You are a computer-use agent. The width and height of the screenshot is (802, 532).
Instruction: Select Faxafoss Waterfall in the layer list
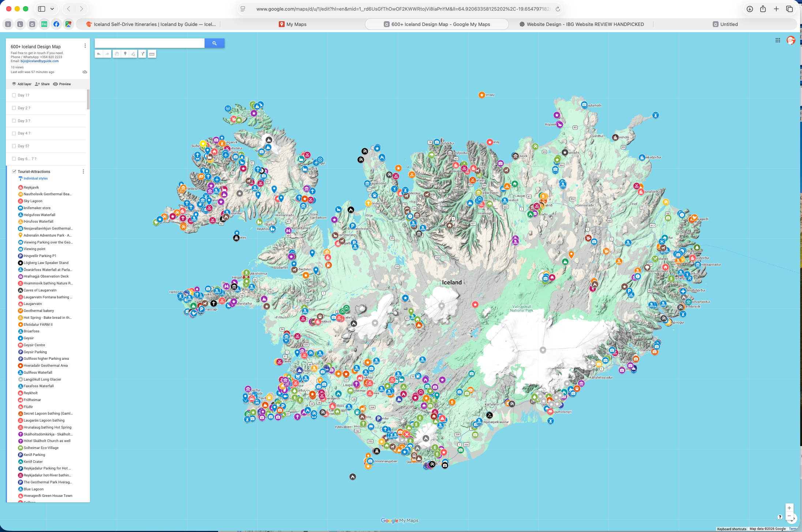point(38,386)
